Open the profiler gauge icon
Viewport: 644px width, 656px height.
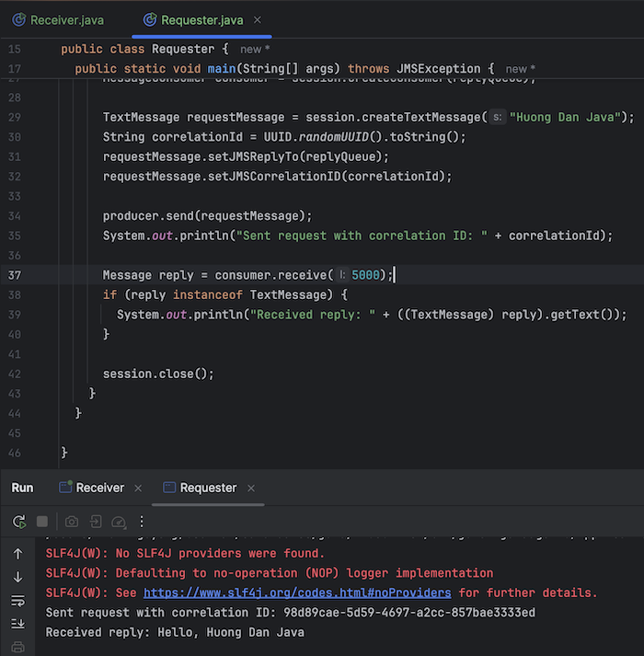[x=119, y=522]
